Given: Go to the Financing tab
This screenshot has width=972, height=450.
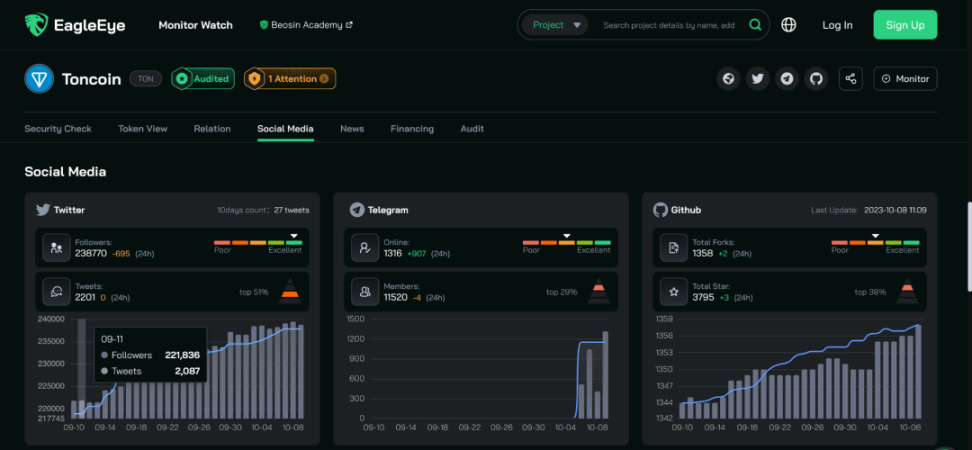Looking at the screenshot, I should pyautogui.click(x=412, y=129).
